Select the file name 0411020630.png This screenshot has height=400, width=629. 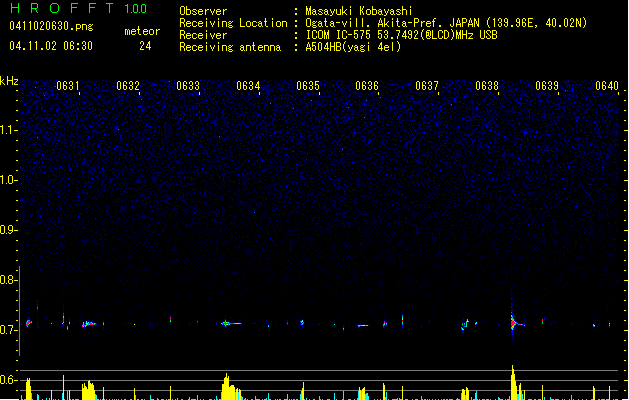tap(51, 26)
